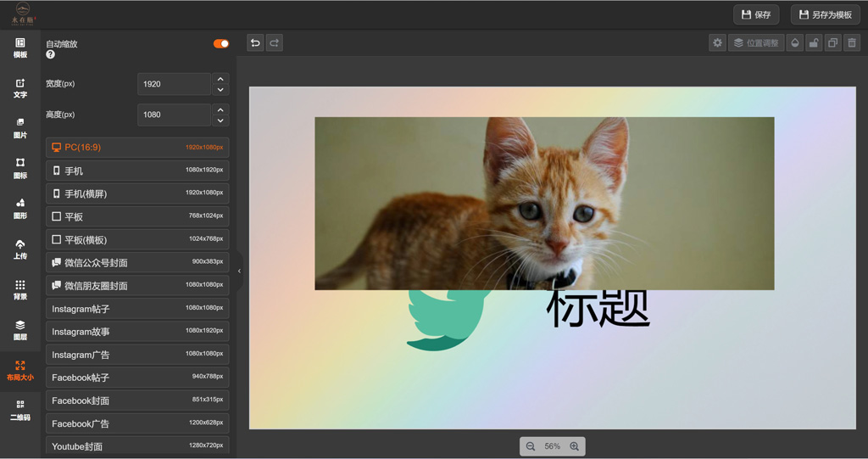This screenshot has height=459, width=868.
Task: Select the Facebook广告 preset
Action: pos(137,423)
